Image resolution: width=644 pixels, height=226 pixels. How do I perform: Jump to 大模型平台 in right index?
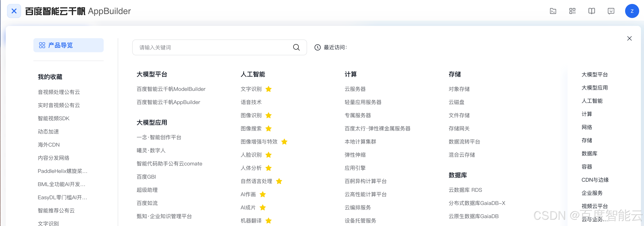tap(595, 74)
